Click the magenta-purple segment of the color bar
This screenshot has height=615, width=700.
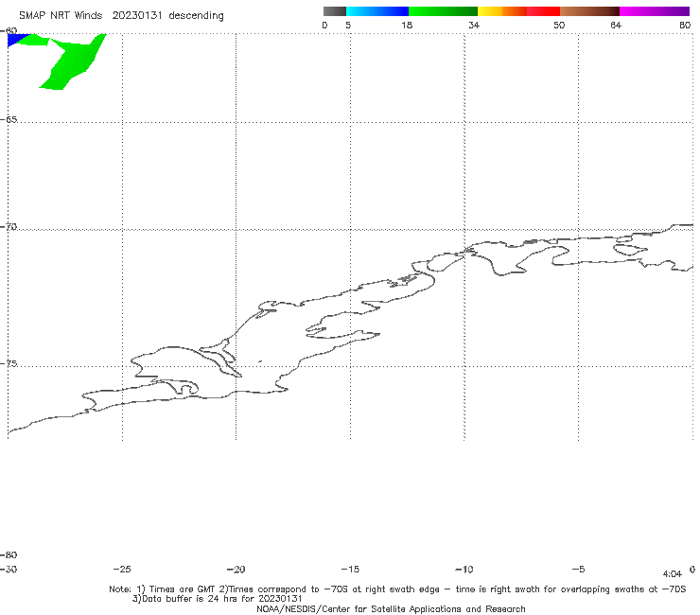click(655, 11)
